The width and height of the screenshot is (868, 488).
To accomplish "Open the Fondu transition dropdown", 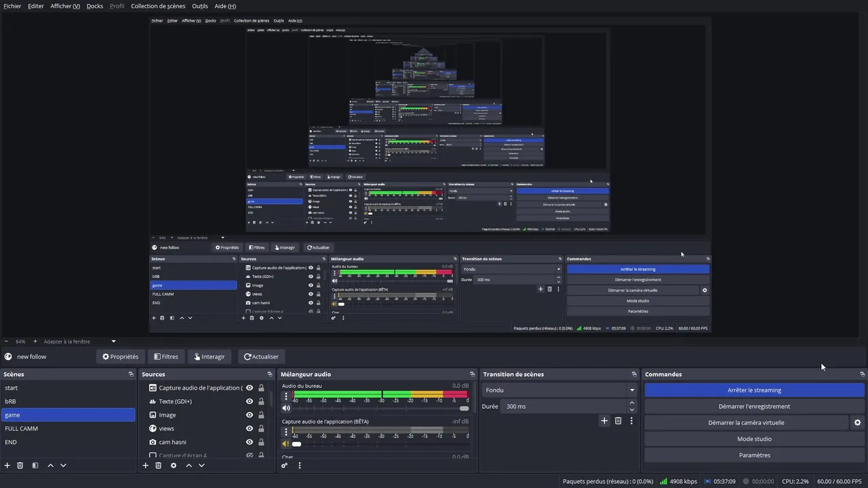I will [x=560, y=390].
